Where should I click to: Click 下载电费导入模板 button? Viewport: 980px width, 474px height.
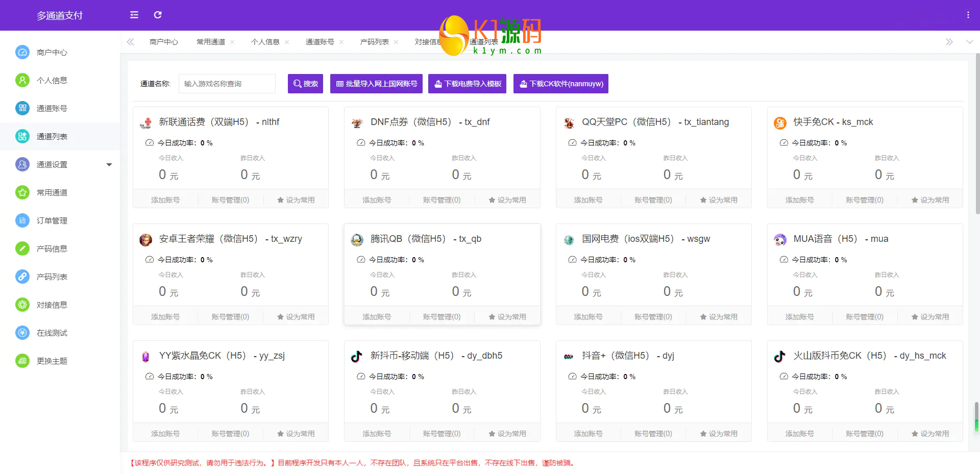(467, 84)
